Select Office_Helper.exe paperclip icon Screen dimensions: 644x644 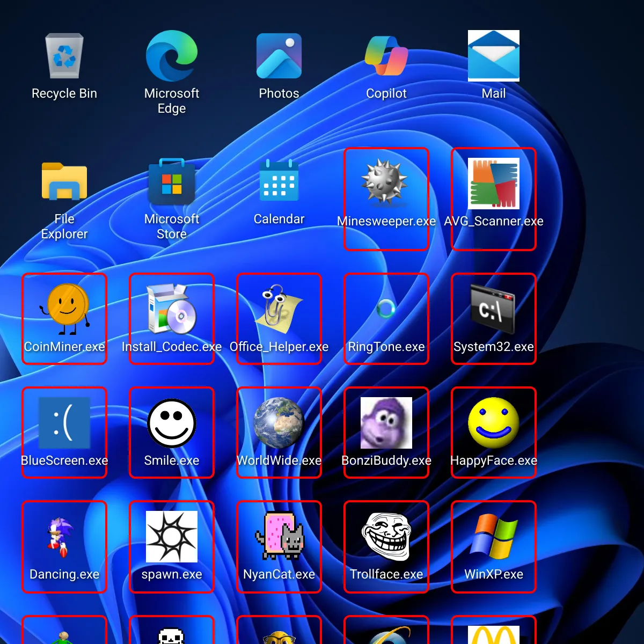(279, 309)
